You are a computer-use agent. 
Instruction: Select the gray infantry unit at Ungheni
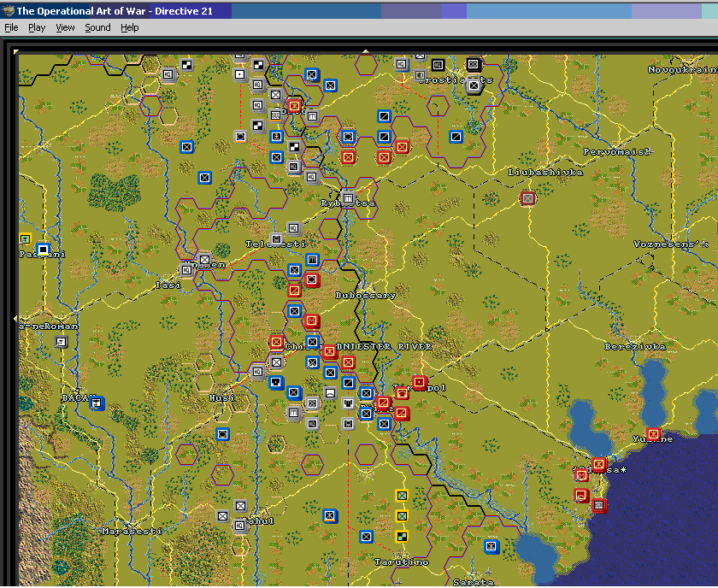pos(204,259)
